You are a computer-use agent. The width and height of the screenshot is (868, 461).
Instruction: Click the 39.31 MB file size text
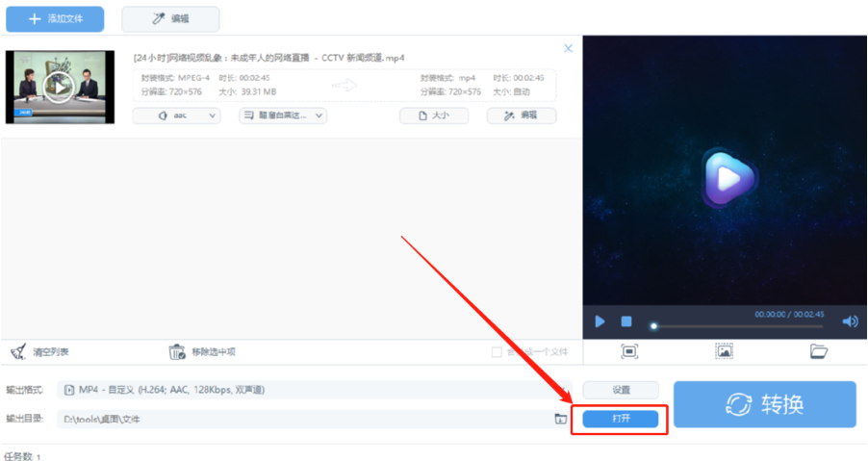[259, 91]
